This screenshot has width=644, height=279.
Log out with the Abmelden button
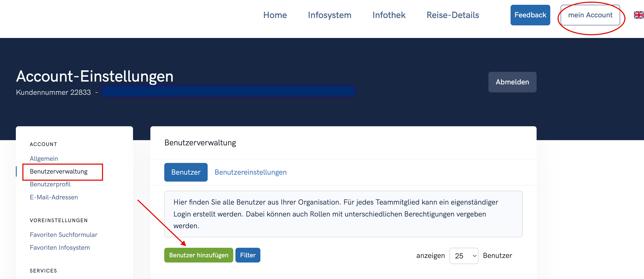click(512, 82)
